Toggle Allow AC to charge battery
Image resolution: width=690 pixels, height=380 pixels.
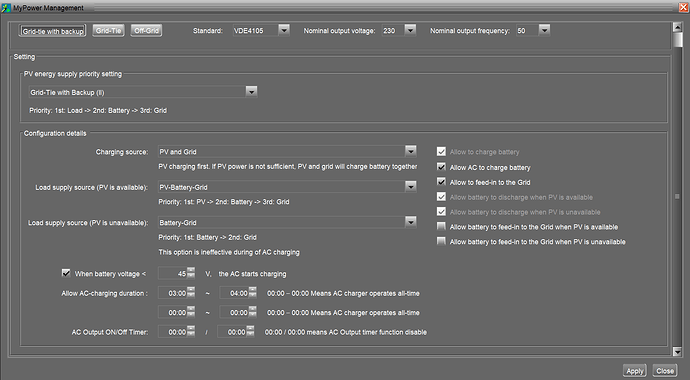tap(441, 167)
